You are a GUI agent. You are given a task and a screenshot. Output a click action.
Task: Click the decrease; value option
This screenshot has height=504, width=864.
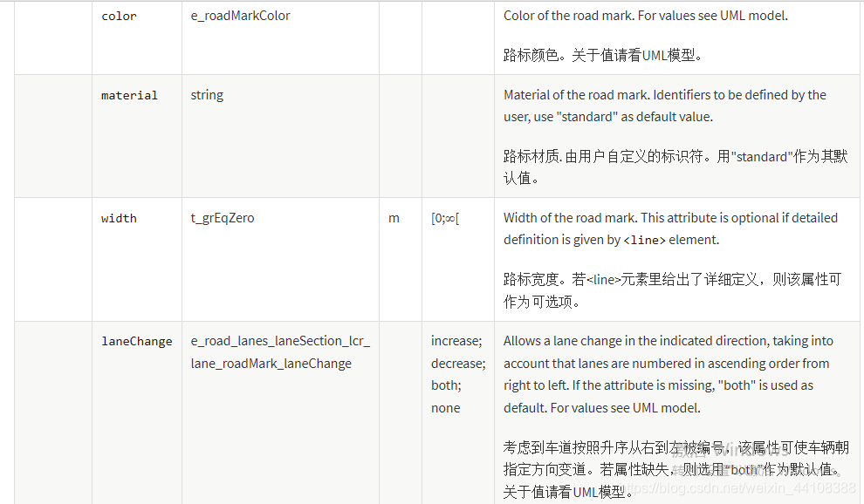point(458,364)
